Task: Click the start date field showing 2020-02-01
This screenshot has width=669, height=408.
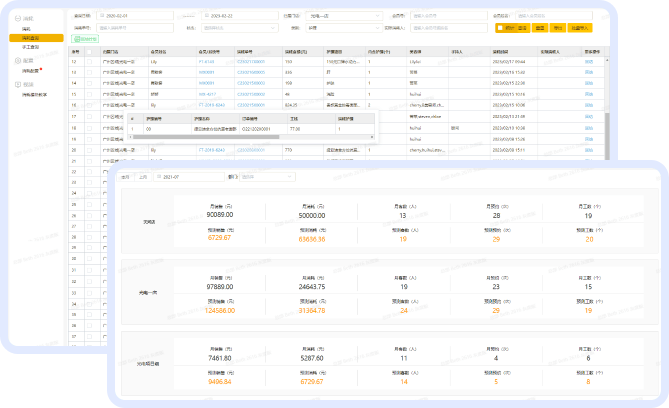Action: [135, 16]
